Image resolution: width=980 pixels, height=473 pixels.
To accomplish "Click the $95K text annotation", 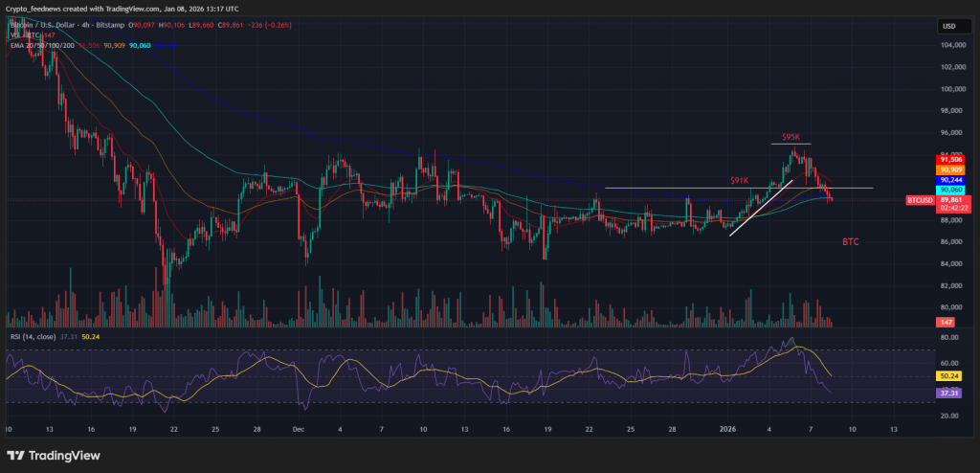I will click(x=791, y=137).
